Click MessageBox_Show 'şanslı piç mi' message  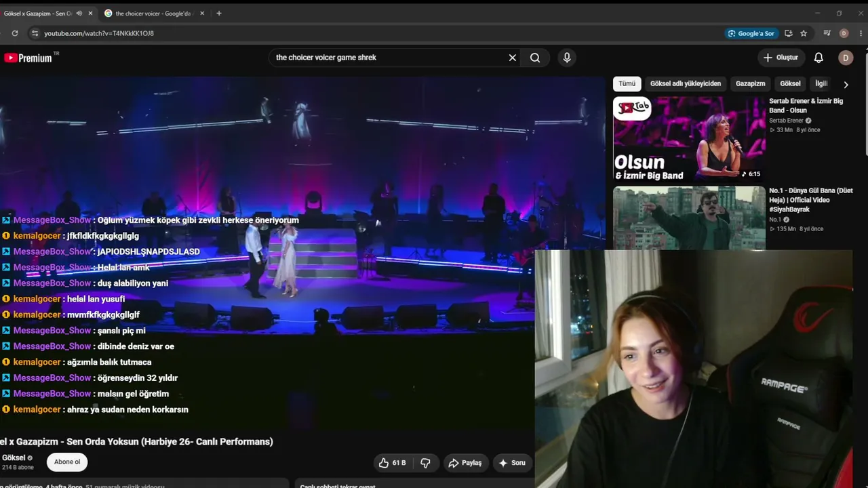pos(73,331)
